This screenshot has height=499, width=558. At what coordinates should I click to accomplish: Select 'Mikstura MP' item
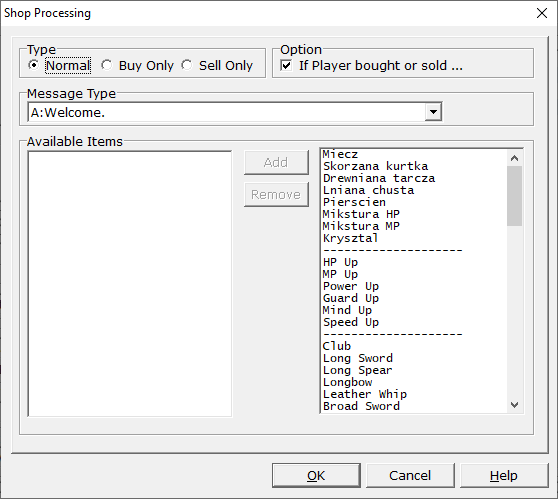(x=414, y=226)
